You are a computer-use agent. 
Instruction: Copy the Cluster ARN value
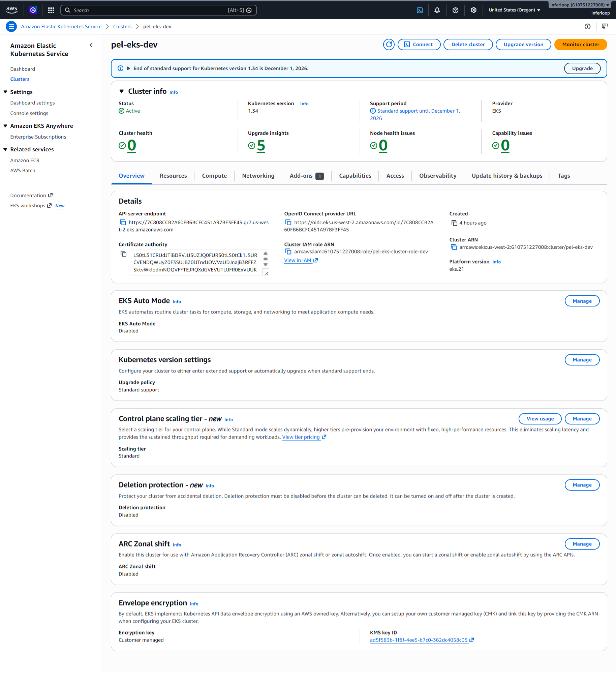tap(454, 247)
